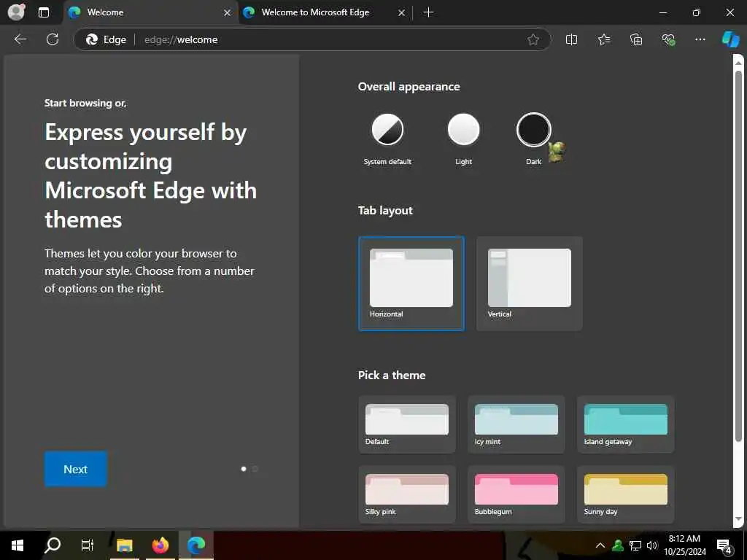The image size is (747, 560).
Task: Launch Firefox from the taskbar
Action: tap(160, 545)
